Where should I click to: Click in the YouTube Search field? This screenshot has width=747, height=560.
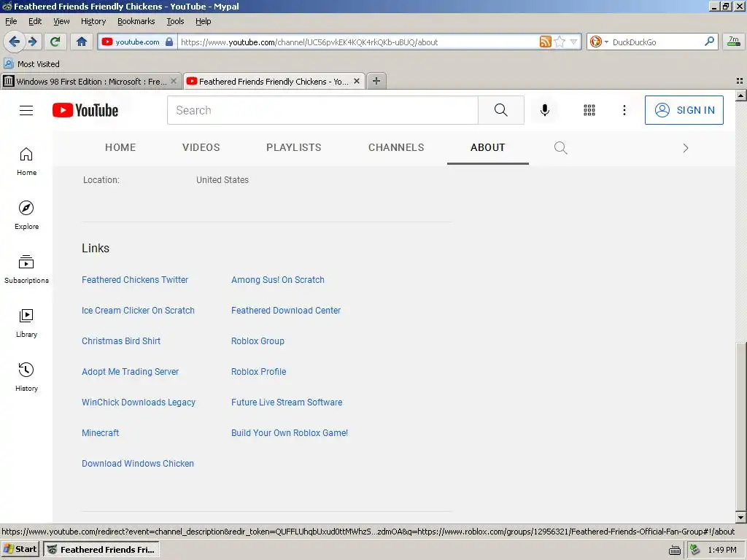[x=322, y=111]
